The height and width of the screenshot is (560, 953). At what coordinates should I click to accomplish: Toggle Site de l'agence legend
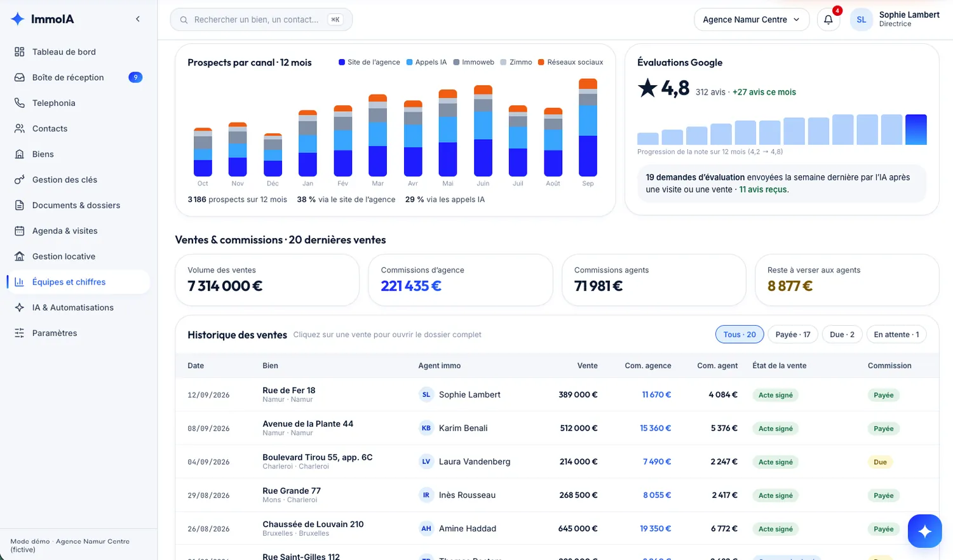(x=369, y=62)
